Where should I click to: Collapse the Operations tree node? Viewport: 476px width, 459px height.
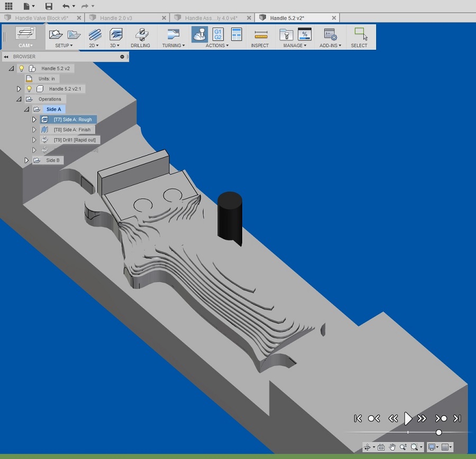pyautogui.click(x=19, y=99)
